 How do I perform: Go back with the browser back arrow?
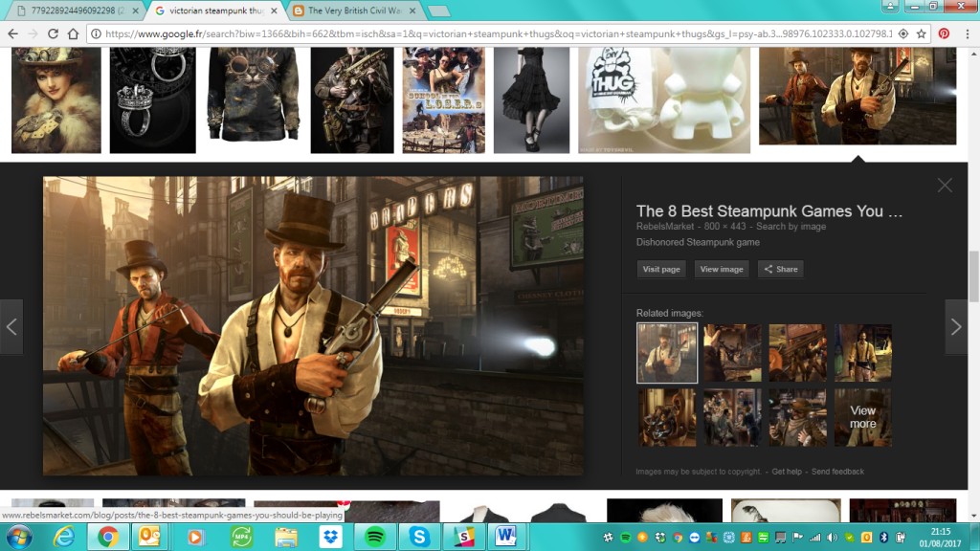tap(13, 33)
